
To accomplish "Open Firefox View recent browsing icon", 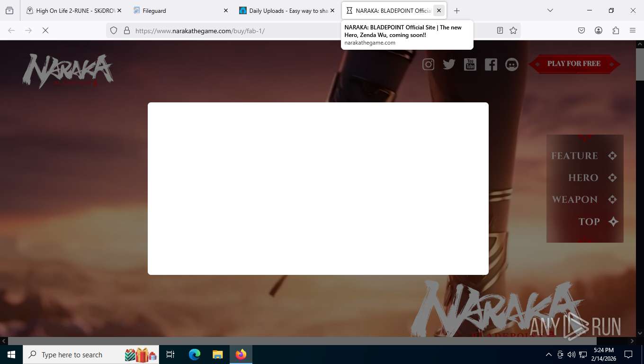I will tap(9, 10).
